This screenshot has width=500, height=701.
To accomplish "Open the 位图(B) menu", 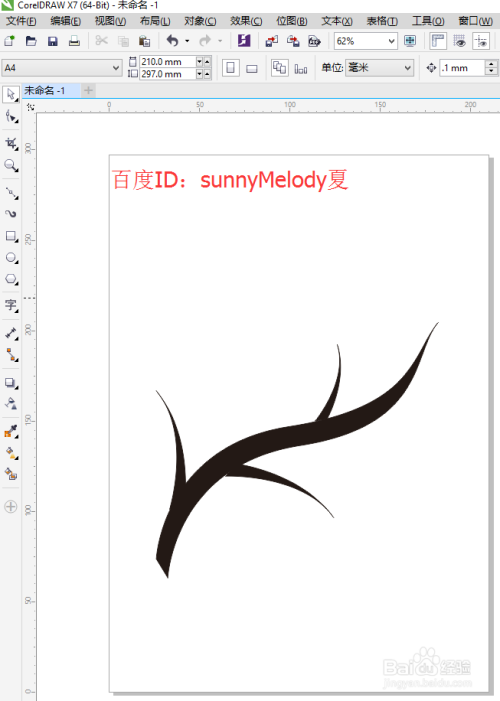I will [x=292, y=21].
